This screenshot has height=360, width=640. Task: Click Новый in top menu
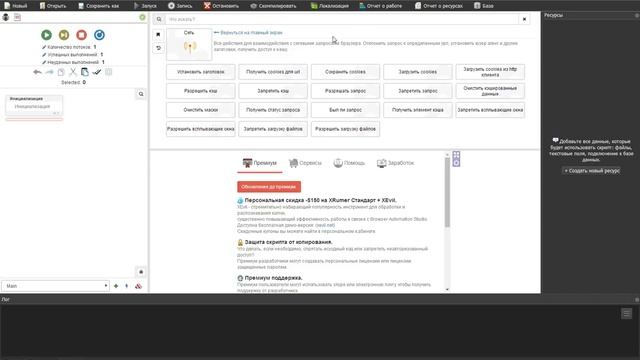point(16,6)
